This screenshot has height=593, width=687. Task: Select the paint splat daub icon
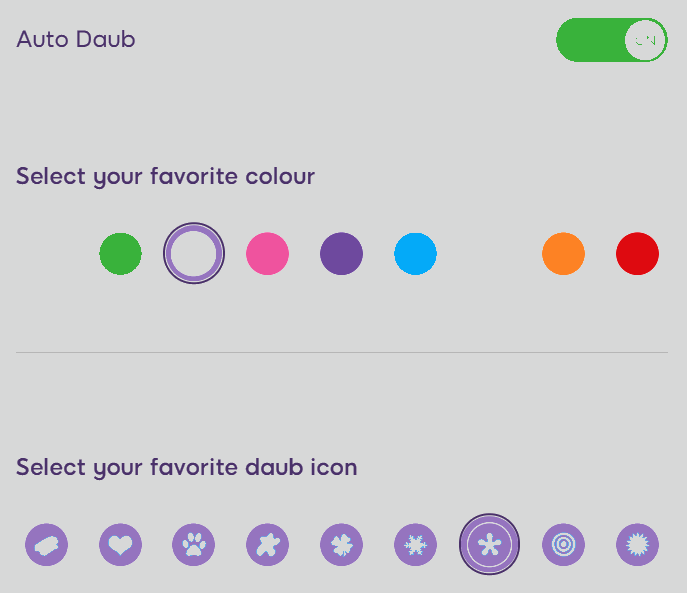click(268, 544)
